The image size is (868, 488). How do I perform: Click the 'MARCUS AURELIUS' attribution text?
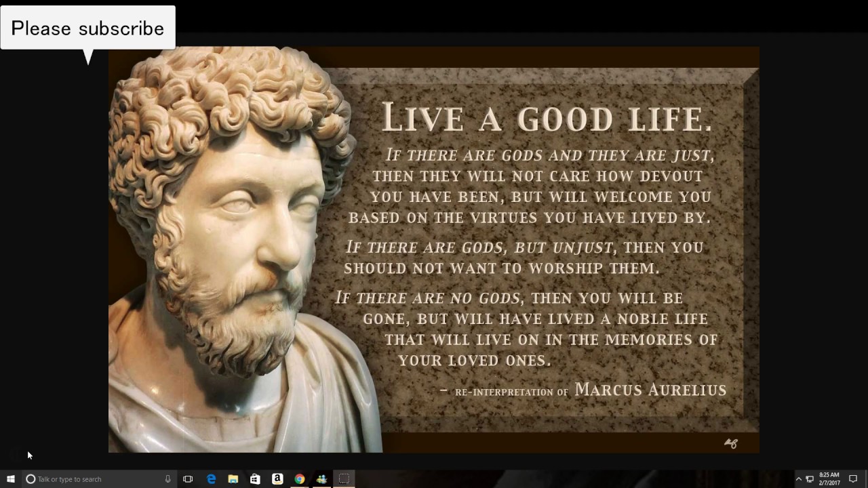coord(650,390)
